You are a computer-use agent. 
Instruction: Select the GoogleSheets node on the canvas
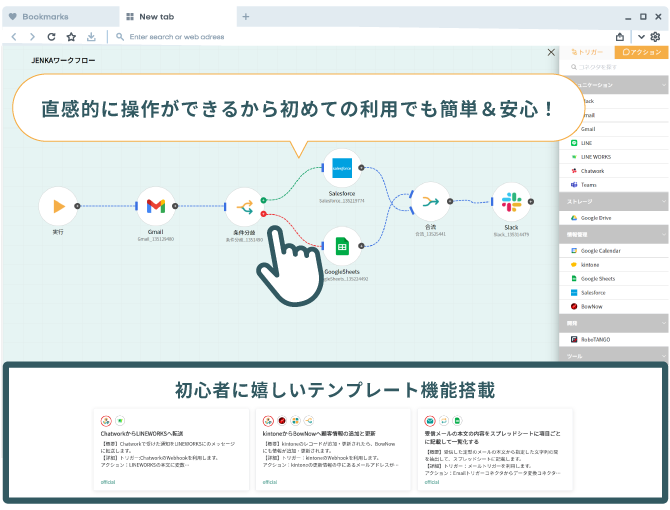[342, 246]
